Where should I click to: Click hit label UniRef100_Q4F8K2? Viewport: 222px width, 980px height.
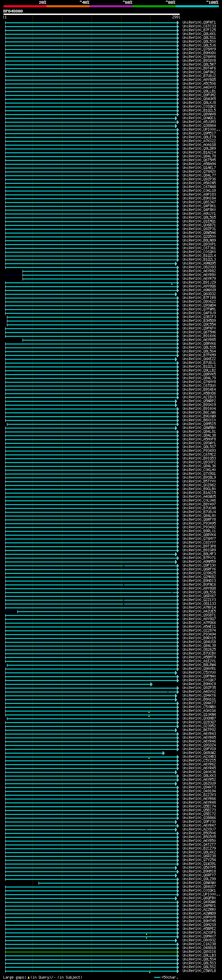click(199, 72)
